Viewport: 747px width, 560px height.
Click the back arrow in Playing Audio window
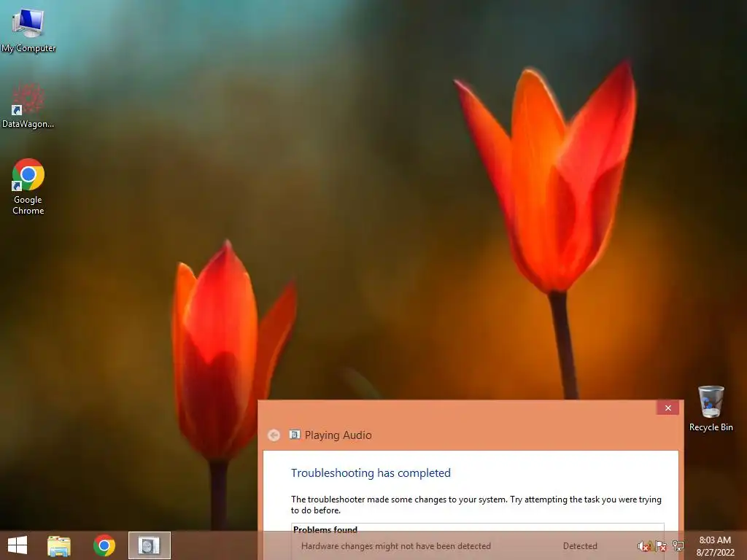[274, 435]
